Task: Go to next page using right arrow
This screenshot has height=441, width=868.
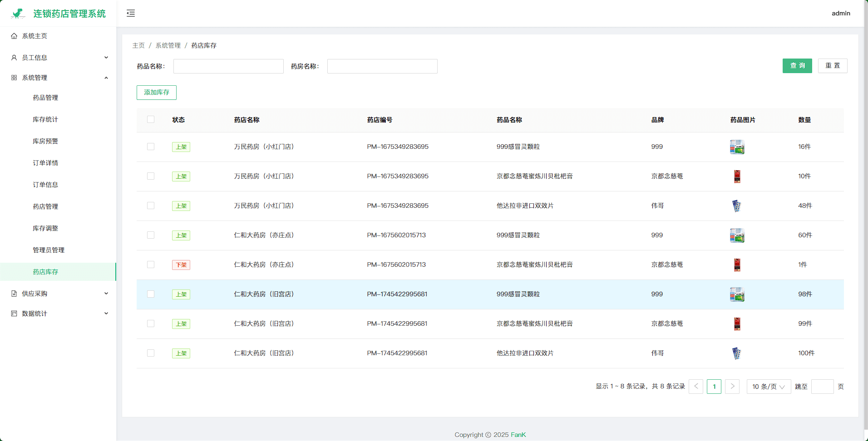Action: click(732, 387)
